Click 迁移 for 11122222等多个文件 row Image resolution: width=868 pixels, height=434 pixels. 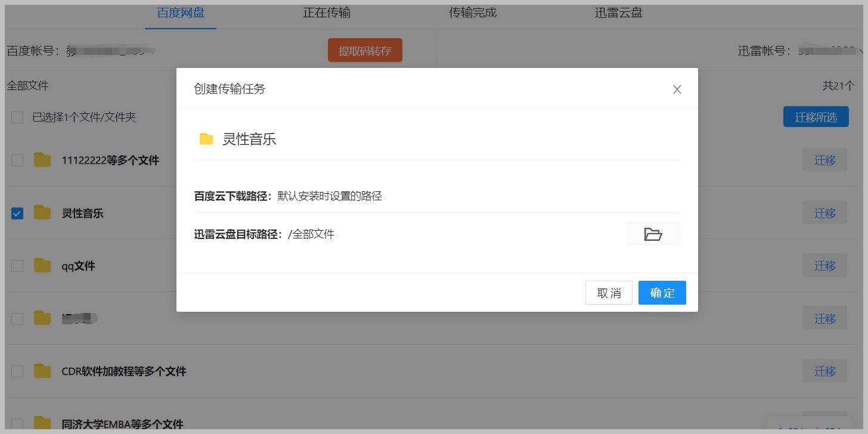point(824,160)
